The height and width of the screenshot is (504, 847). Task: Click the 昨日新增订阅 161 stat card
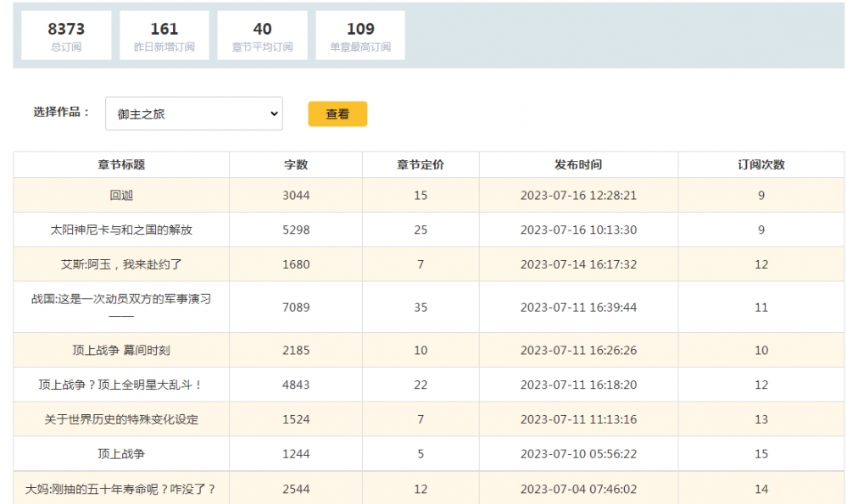click(x=164, y=36)
